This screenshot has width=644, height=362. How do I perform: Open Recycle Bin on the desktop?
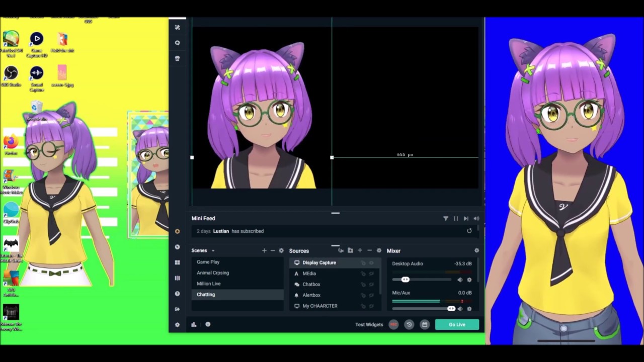tap(36, 111)
